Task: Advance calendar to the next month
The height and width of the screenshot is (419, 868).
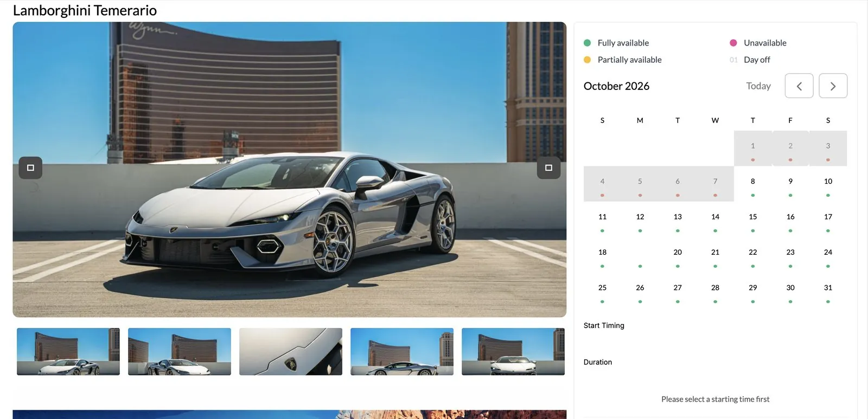Action: click(833, 86)
